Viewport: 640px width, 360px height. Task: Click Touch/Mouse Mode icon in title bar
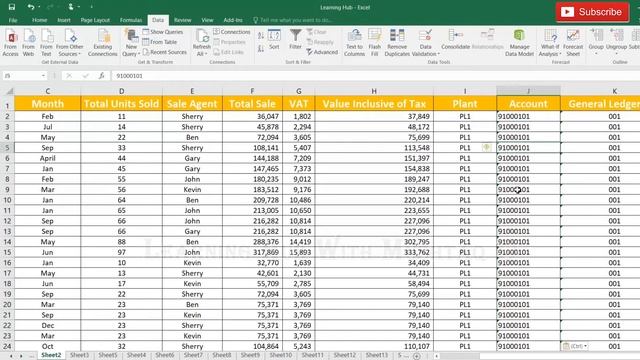72,7
